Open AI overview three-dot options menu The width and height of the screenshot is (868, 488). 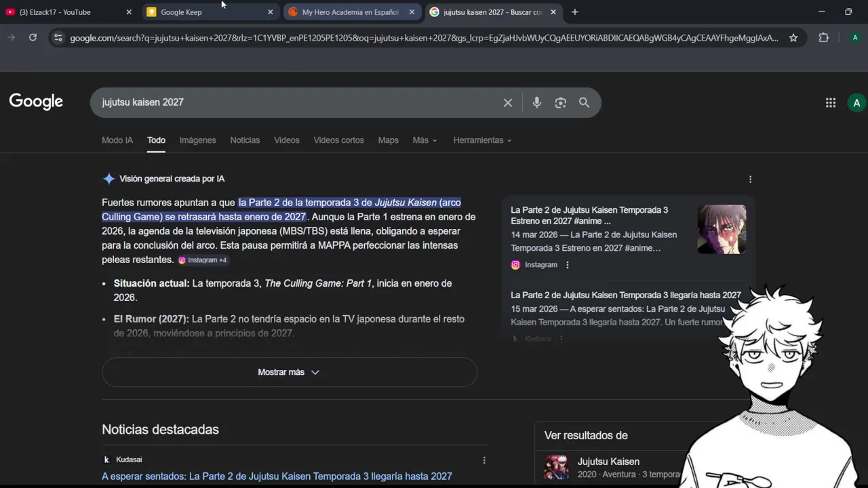point(750,179)
